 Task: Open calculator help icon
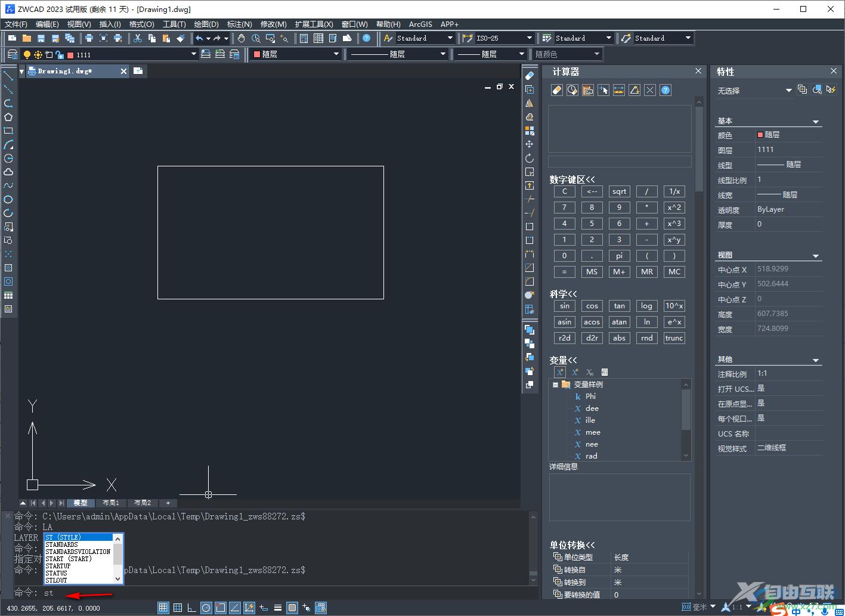pyautogui.click(x=666, y=90)
